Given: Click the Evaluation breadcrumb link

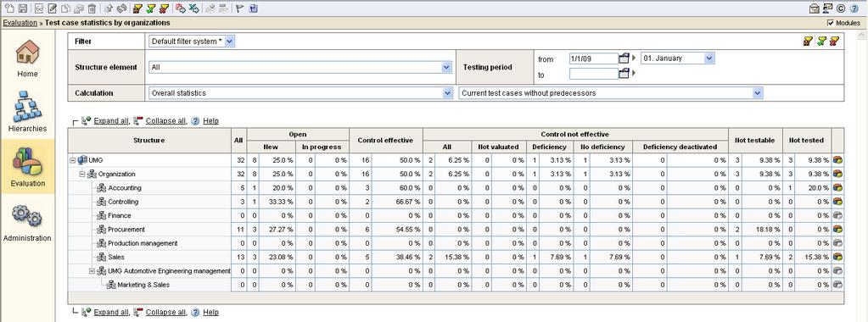Looking at the screenshot, I should (x=20, y=23).
